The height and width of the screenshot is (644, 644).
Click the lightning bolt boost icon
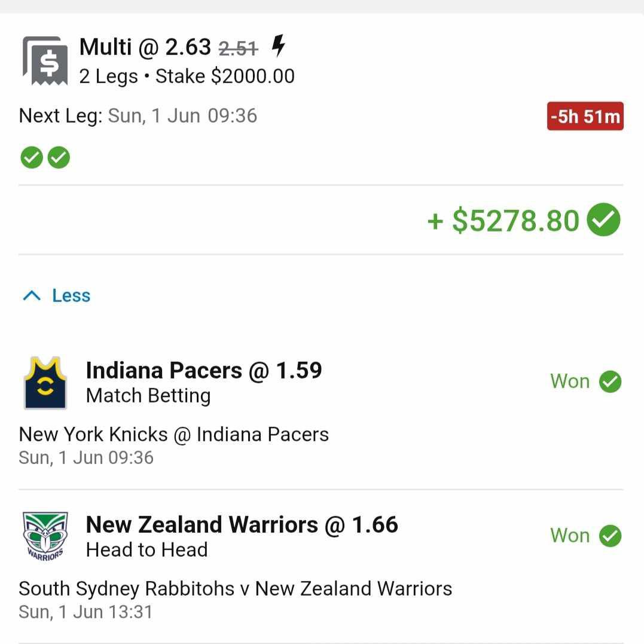tap(278, 46)
